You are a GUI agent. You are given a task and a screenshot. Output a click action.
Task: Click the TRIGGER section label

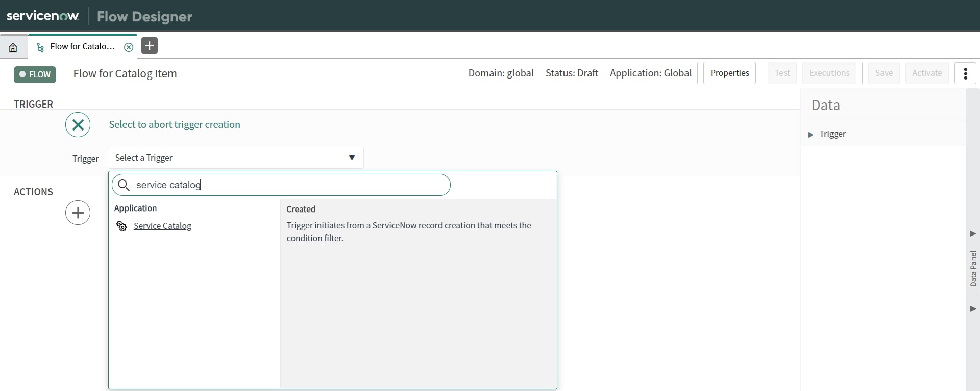33,104
